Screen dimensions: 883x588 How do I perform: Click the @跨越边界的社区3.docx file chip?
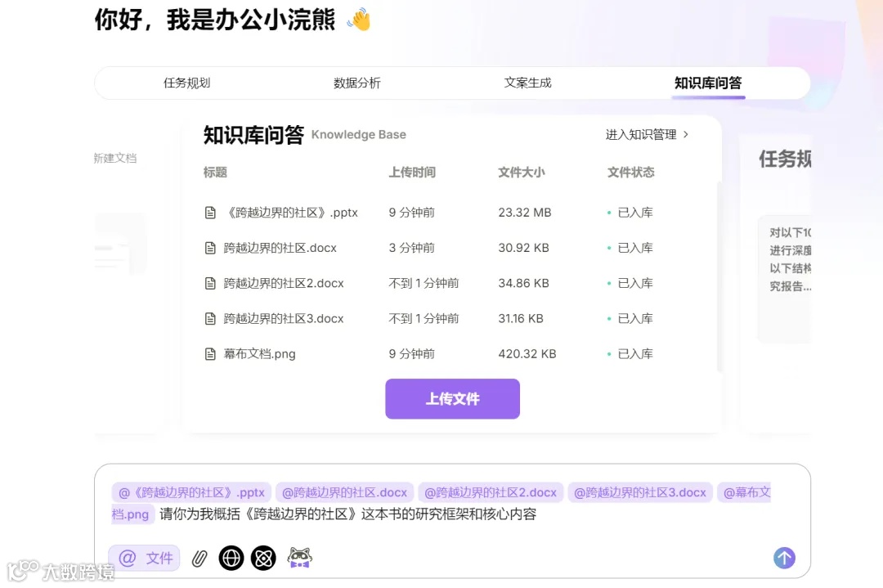[x=639, y=492]
